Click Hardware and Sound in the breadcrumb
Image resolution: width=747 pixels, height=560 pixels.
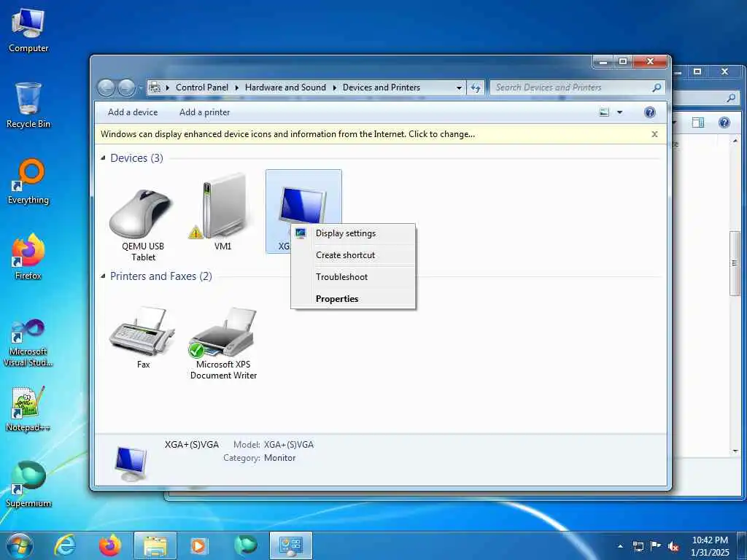285,87
